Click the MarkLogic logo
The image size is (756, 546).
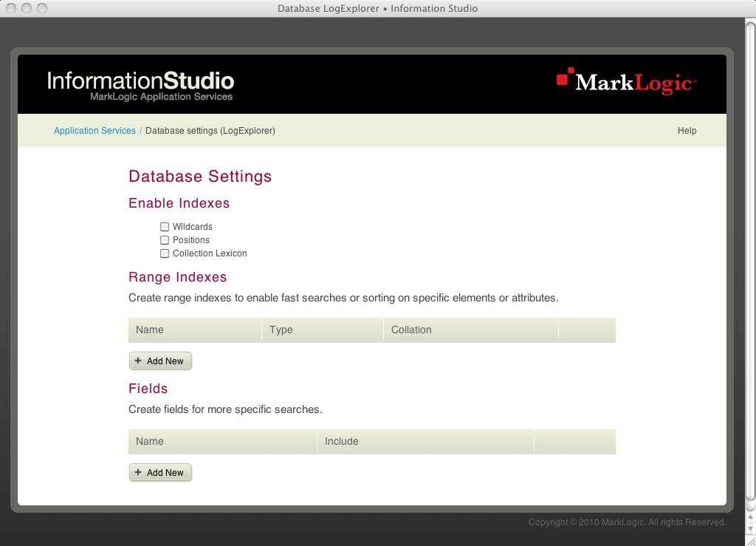tap(626, 81)
